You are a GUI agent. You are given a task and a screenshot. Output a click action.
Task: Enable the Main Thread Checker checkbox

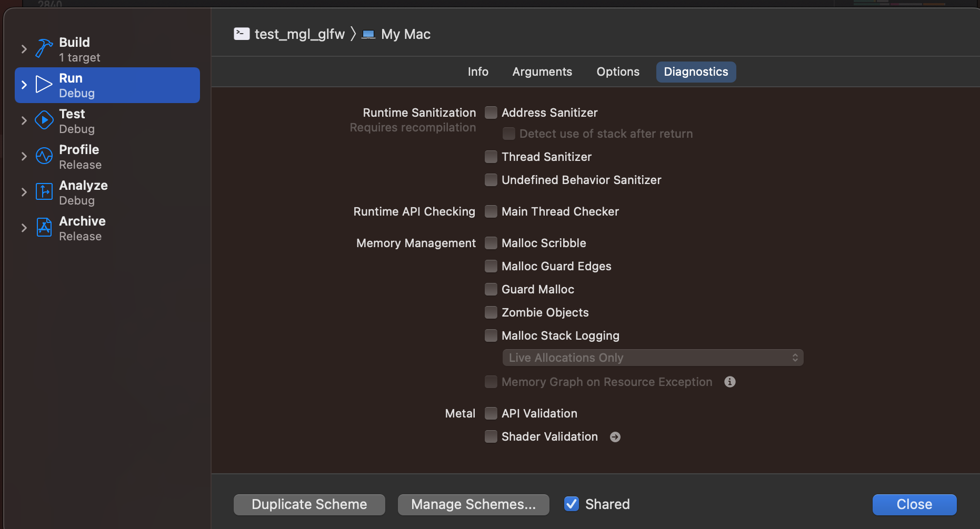pos(491,211)
